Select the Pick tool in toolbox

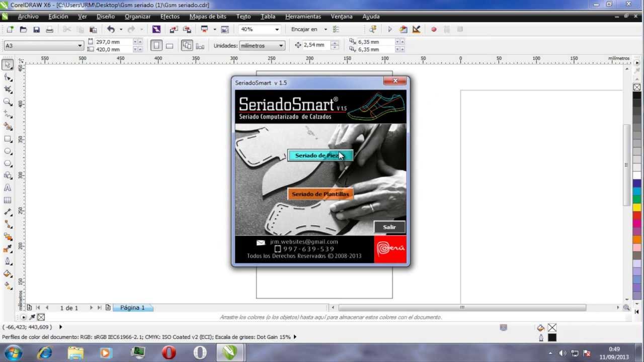(x=8, y=65)
